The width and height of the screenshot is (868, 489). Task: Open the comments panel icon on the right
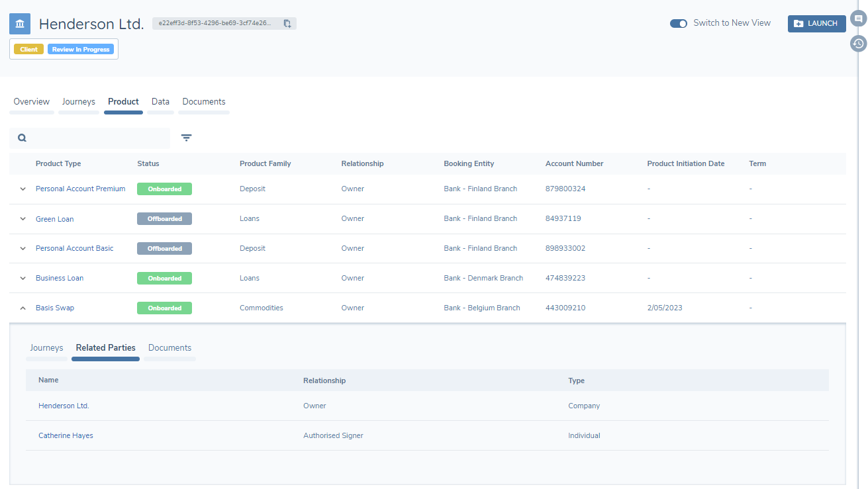[x=858, y=20]
